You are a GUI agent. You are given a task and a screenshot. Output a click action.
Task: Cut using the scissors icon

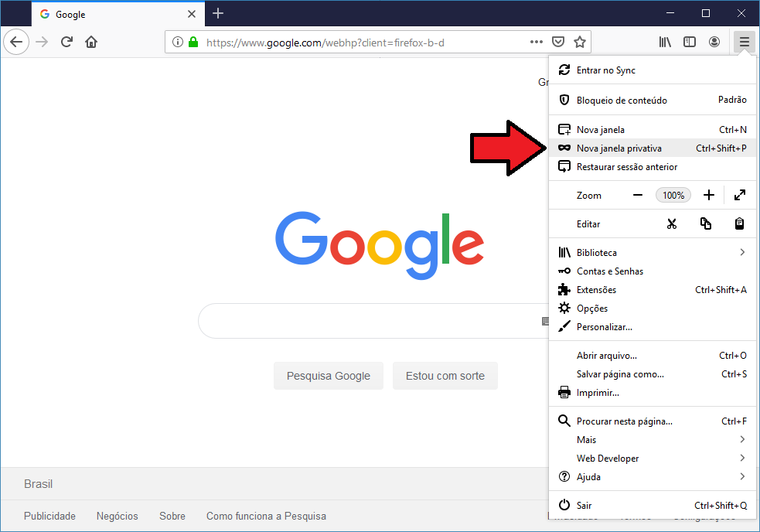pos(671,223)
